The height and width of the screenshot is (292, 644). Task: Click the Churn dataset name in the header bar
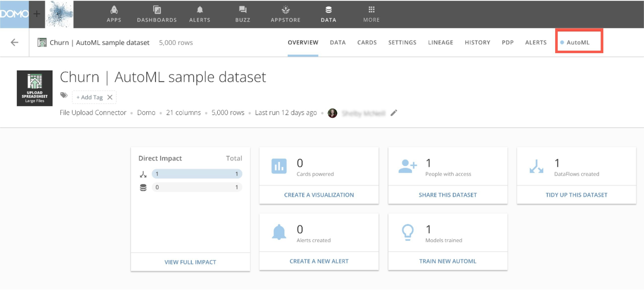tap(99, 42)
